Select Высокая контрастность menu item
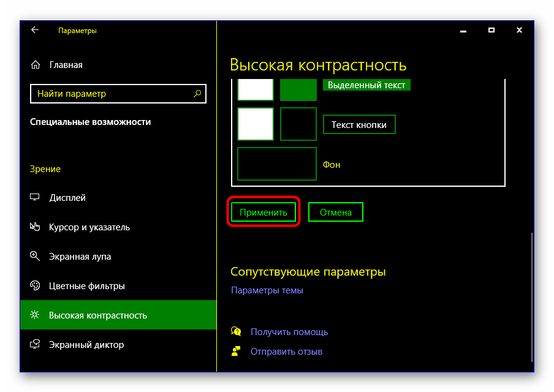Viewport: 554px width, 392px height. pos(118,315)
